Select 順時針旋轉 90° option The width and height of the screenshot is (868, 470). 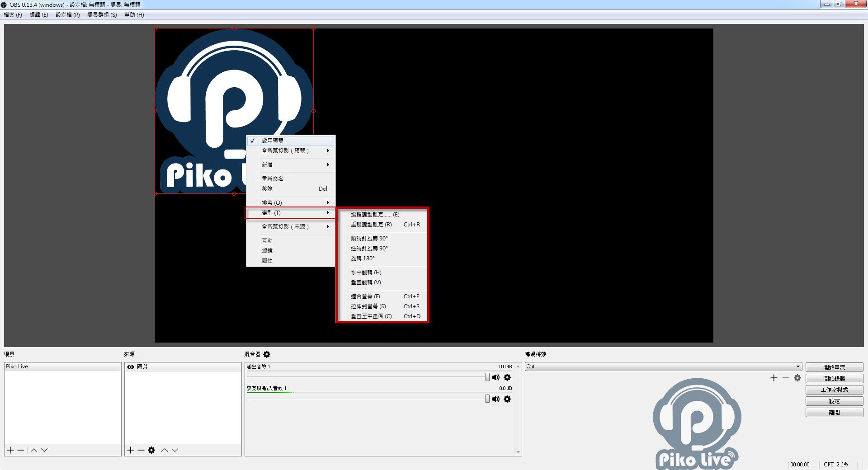point(382,239)
